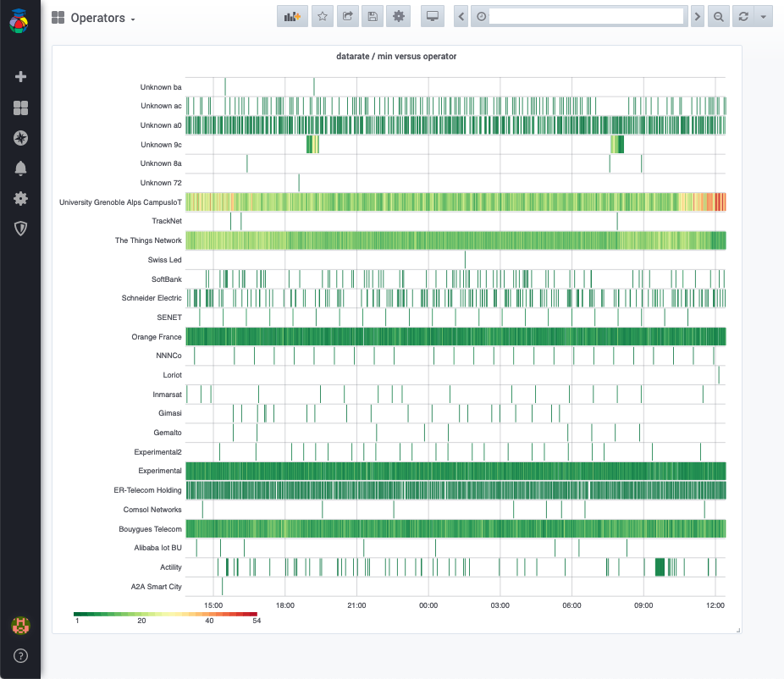Select the The Things Network label
Image resolution: width=784 pixels, height=679 pixels.
(x=148, y=240)
